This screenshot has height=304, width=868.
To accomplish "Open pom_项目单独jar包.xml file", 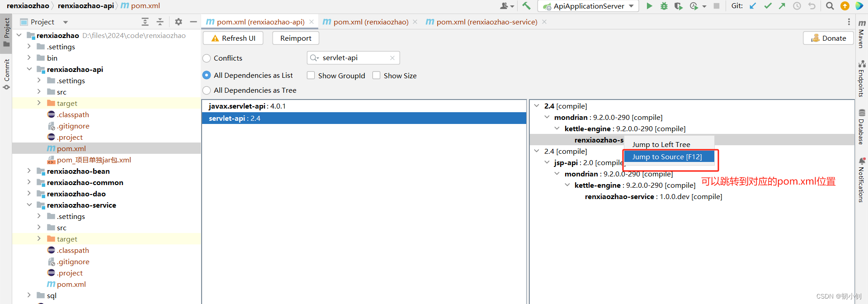I will (x=89, y=160).
